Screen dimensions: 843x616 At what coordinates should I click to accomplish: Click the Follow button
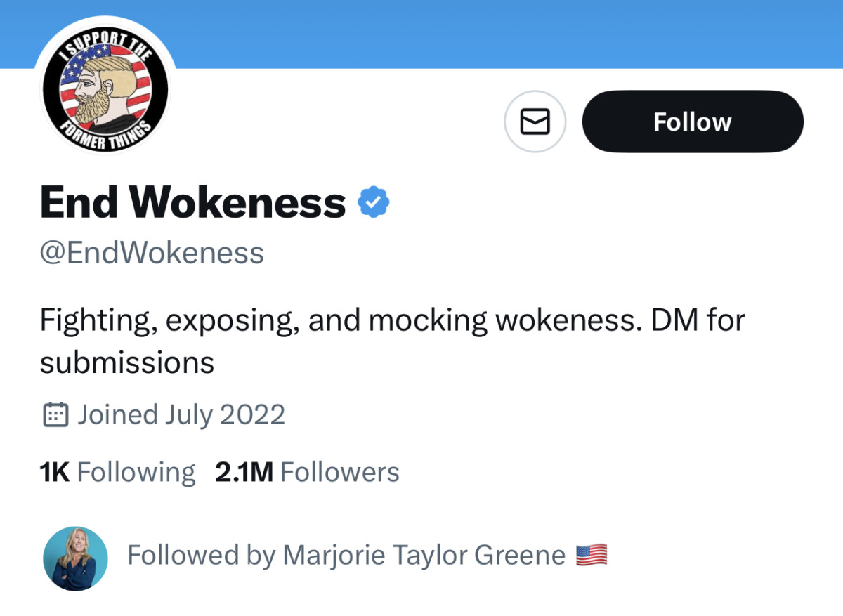692,122
